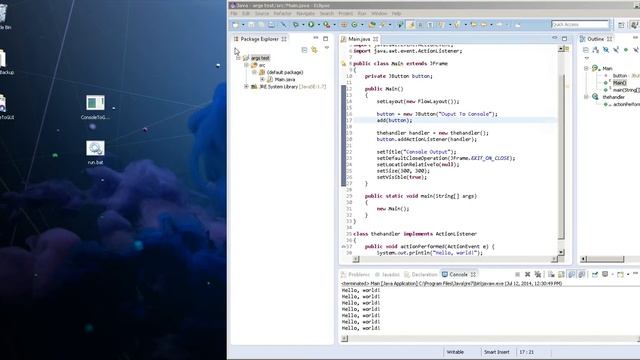Click the Open Perspective icon
The image size is (640, 360).
(x=621, y=25)
